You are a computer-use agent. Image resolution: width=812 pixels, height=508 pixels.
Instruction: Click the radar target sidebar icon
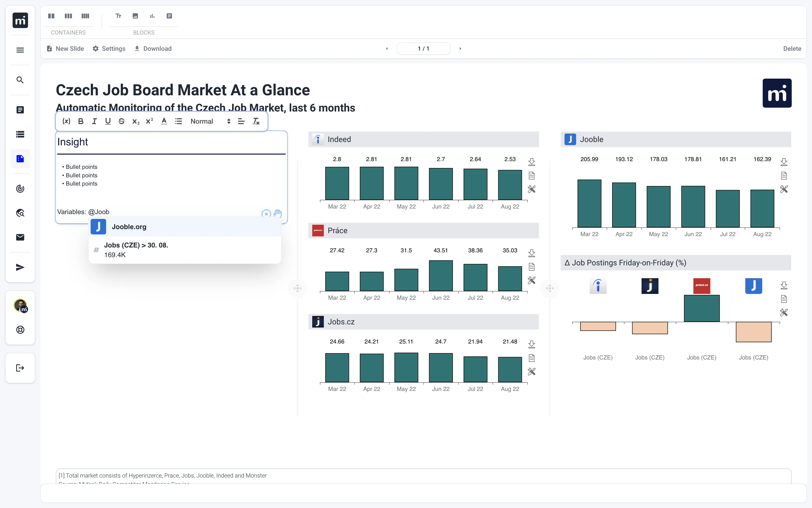[x=20, y=188]
